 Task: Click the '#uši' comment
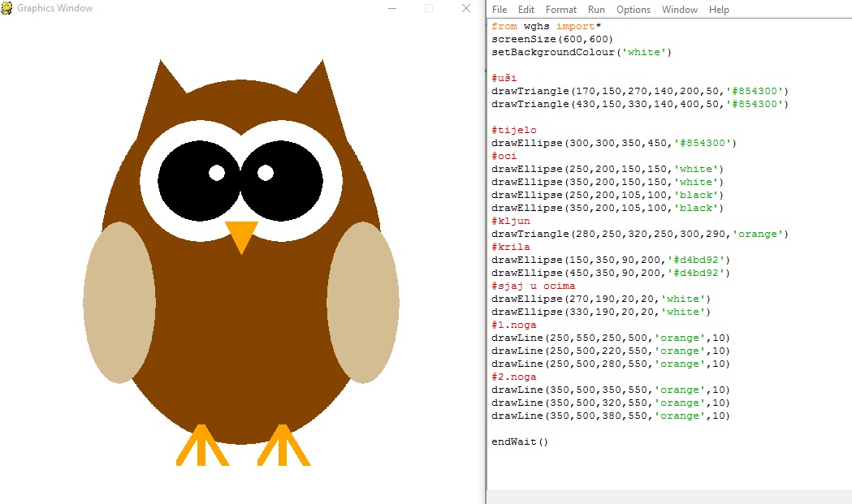(x=504, y=78)
